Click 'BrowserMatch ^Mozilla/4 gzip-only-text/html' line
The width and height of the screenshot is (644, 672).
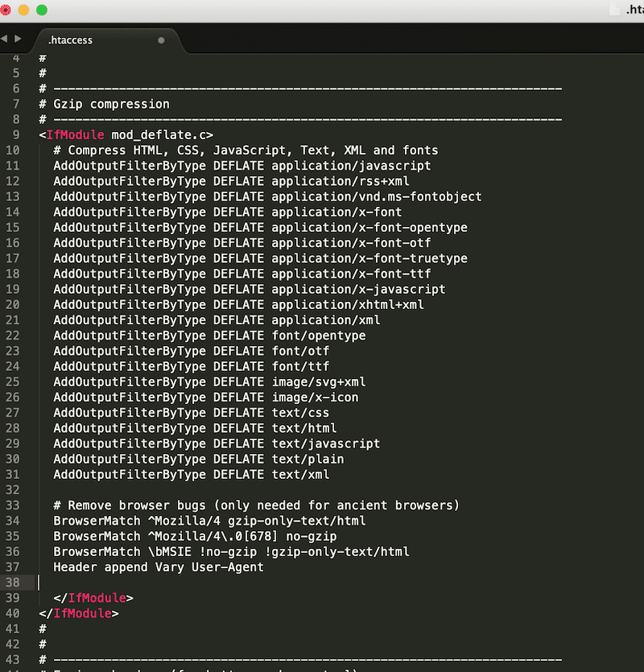209,521
